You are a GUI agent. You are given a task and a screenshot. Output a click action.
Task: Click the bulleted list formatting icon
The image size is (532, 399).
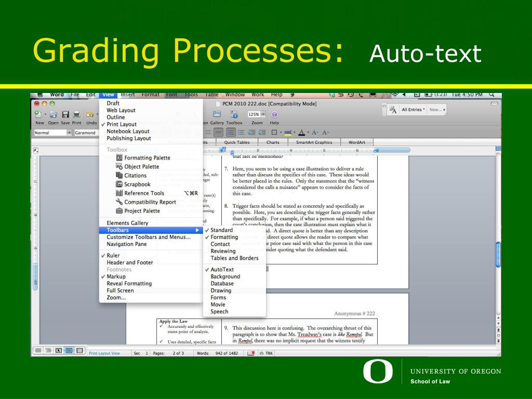(241, 132)
